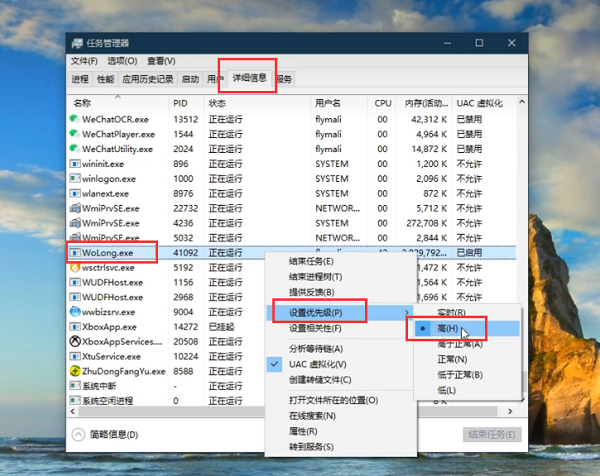600x476 pixels.
Task: Click the XboxApp.exe process icon
Action: (x=75, y=327)
